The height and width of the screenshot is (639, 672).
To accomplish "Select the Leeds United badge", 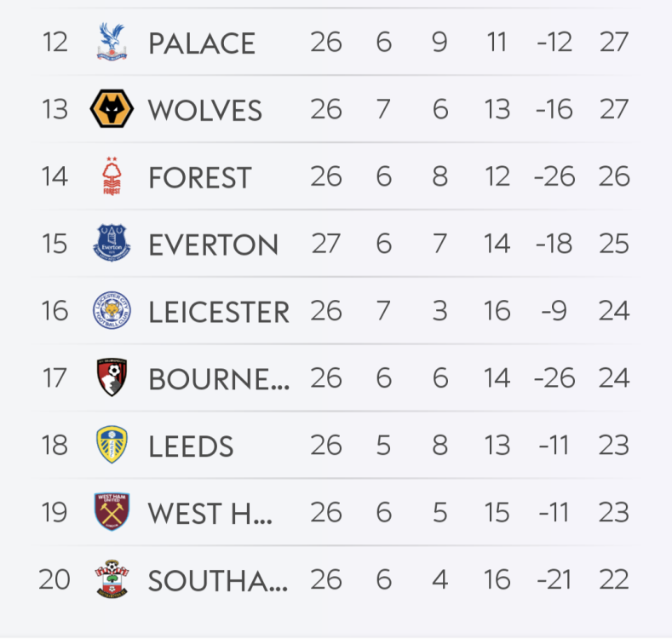I will pos(112,446).
